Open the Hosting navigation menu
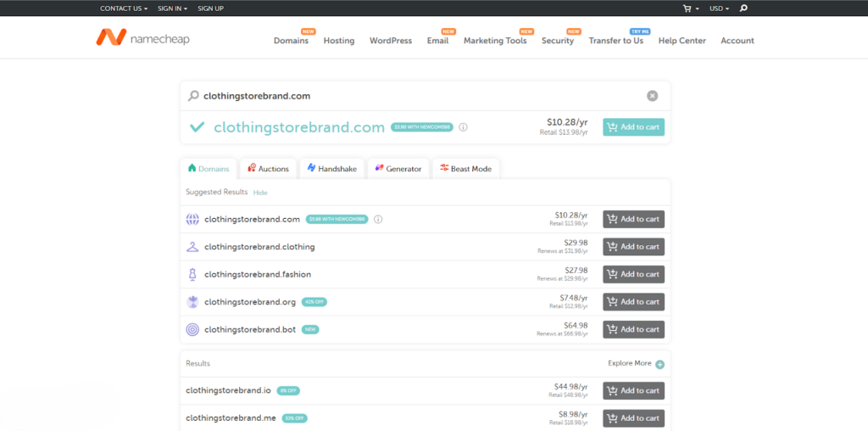This screenshot has height=431, width=868. pyautogui.click(x=339, y=41)
